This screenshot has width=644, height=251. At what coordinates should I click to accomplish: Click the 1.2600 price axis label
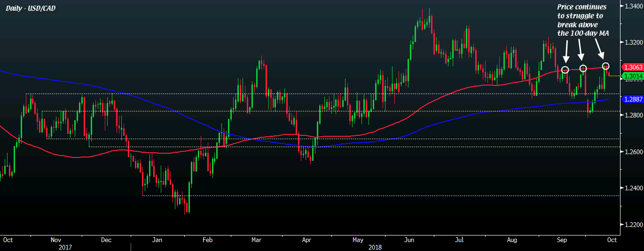(633, 152)
